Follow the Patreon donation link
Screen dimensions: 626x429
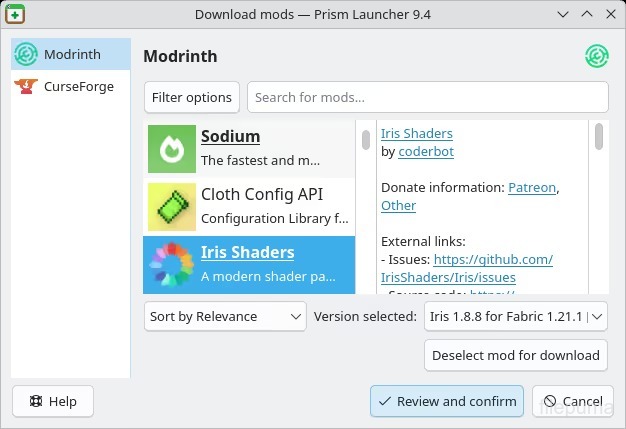click(532, 187)
